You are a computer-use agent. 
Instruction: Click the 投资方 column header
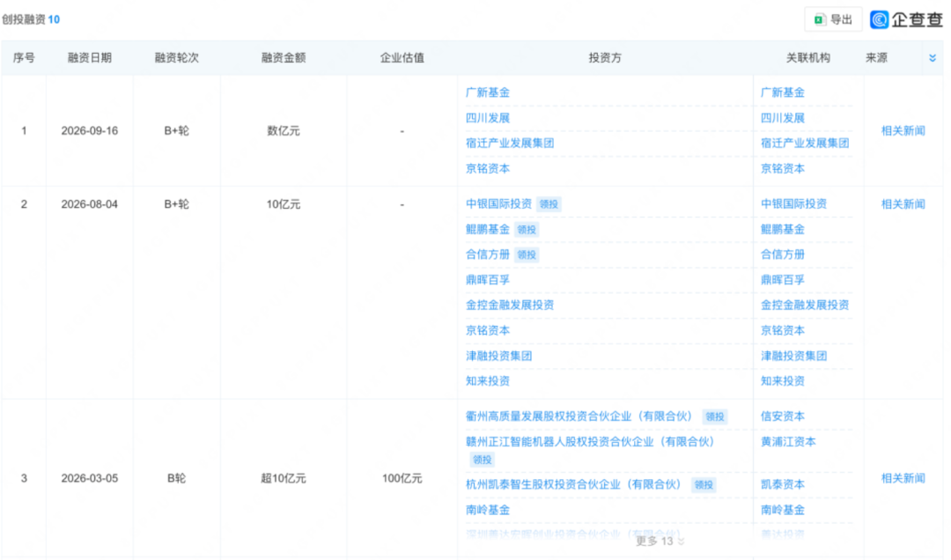[605, 57]
